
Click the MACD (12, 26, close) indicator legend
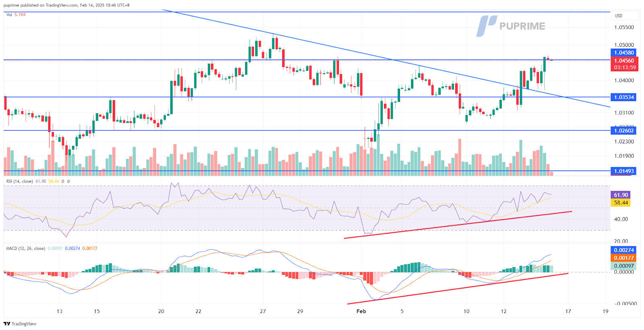pos(25,248)
